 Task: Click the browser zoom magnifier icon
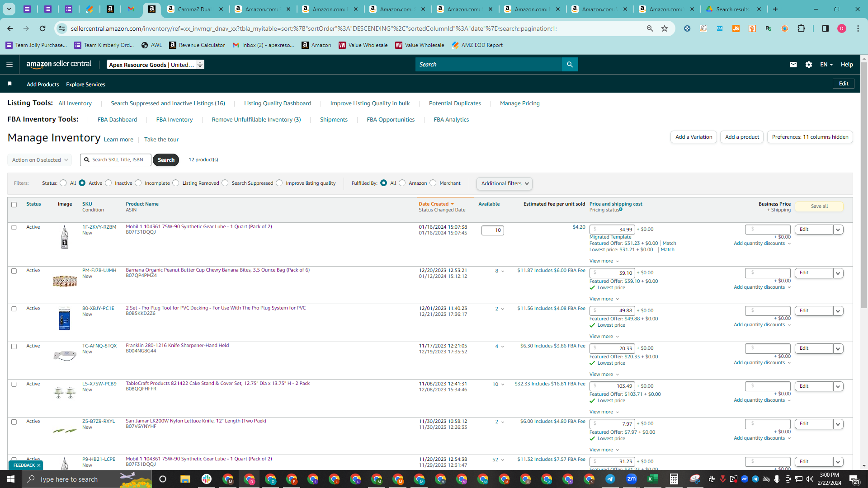click(x=650, y=28)
